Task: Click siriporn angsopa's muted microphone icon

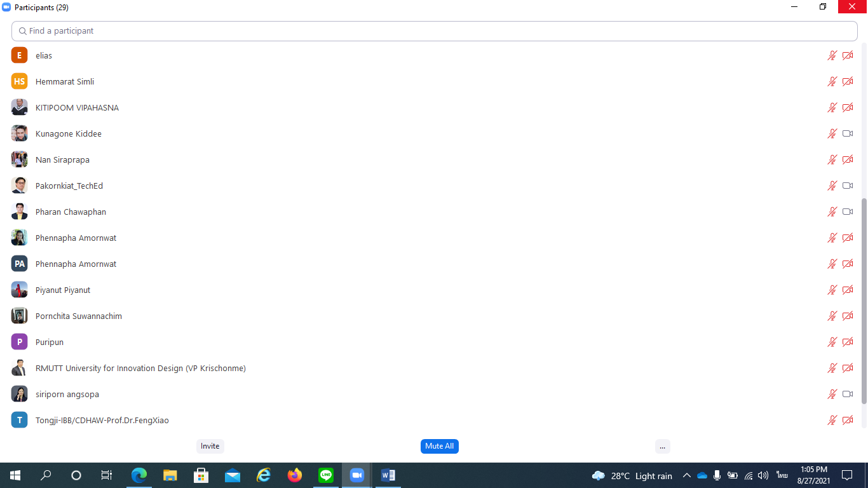Action: coord(832,394)
